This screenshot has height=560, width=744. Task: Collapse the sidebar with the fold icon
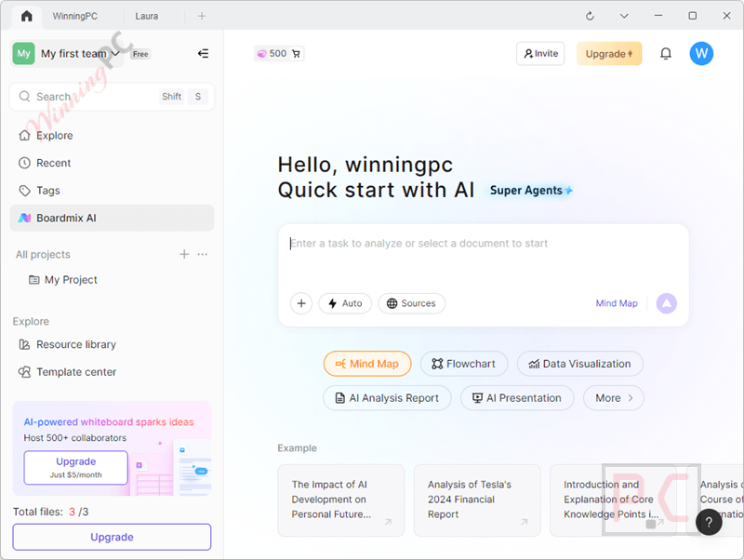(203, 54)
